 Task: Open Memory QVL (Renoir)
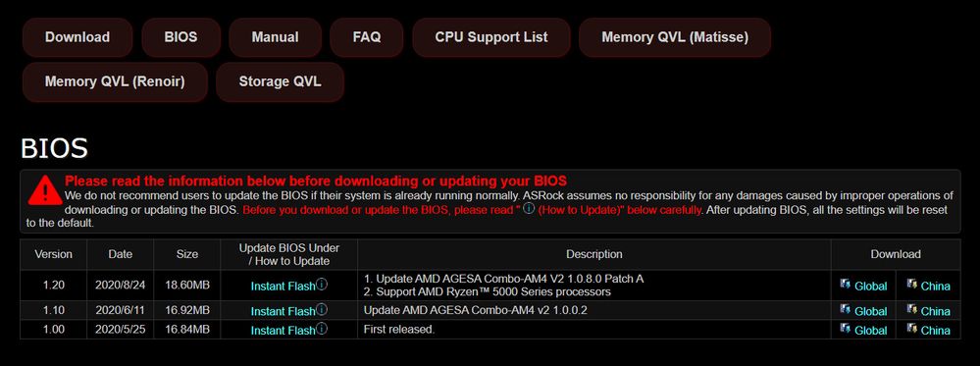click(x=115, y=82)
